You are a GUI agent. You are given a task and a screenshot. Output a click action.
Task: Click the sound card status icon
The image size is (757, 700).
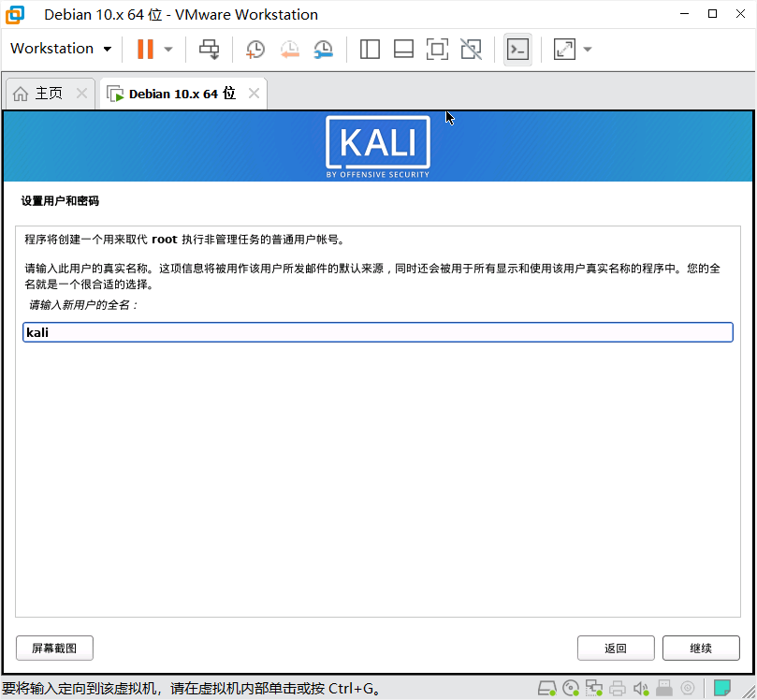pos(641,688)
